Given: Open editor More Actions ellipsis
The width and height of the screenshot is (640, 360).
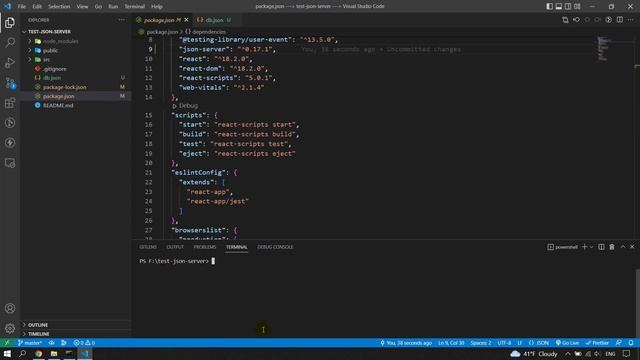Looking at the screenshot, I should click(x=631, y=20).
